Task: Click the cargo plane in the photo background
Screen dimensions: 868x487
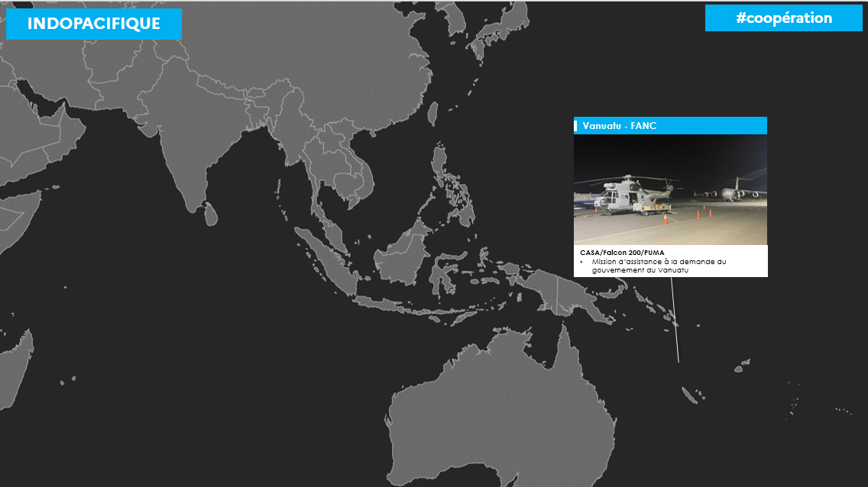Action: [x=730, y=192]
